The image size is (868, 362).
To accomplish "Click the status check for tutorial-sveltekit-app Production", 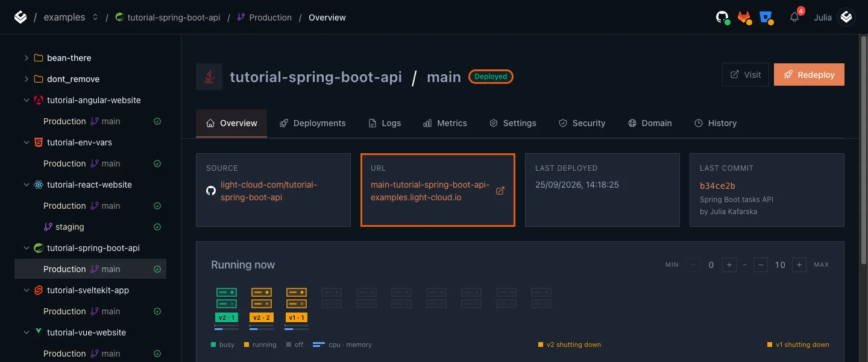I will 157,311.
